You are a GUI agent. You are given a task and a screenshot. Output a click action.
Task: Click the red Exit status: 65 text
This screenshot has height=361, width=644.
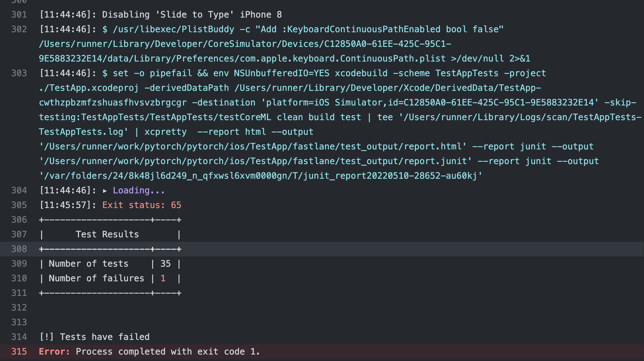coord(142,205)
